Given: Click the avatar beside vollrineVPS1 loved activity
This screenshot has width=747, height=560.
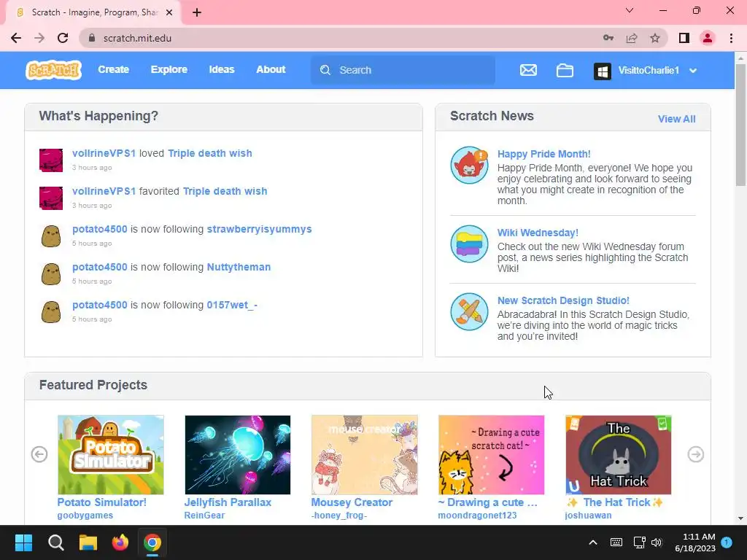Looking at the screenshot, I should click(51, 160).
